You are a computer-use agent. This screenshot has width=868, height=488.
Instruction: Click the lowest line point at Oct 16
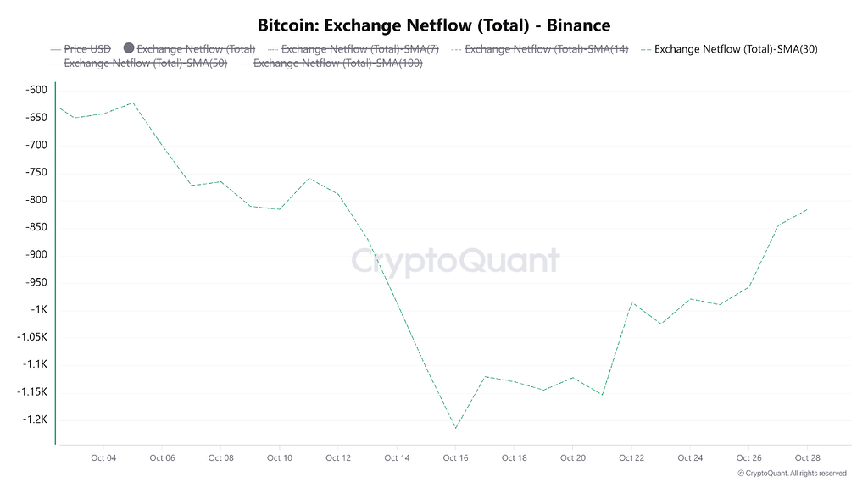pyautogui.click(x=456, y=428)
